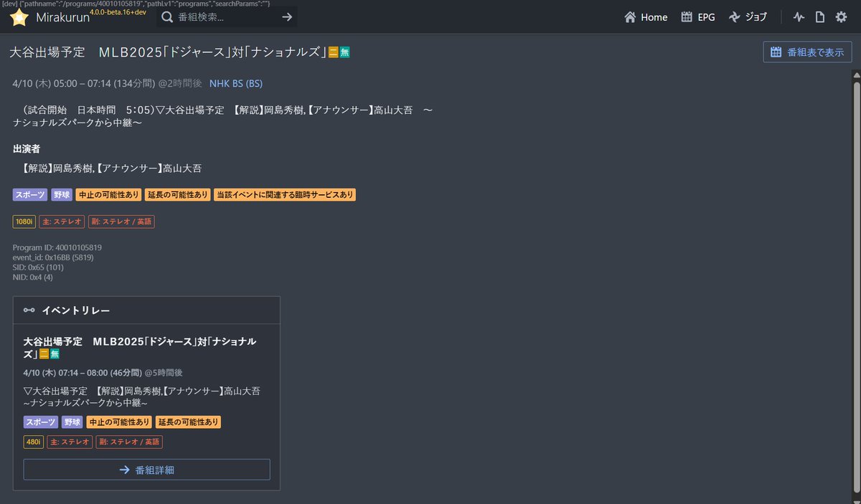The image size is (861, 504).
Task: Submit search with the arrow icon
Action: tap(287, 17)
